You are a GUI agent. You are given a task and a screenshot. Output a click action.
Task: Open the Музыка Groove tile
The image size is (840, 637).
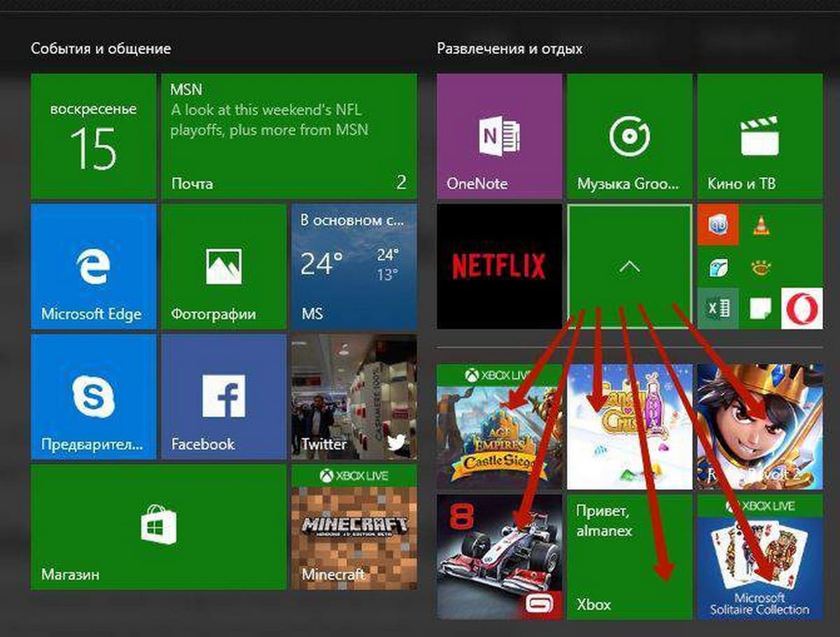(629, 136)
